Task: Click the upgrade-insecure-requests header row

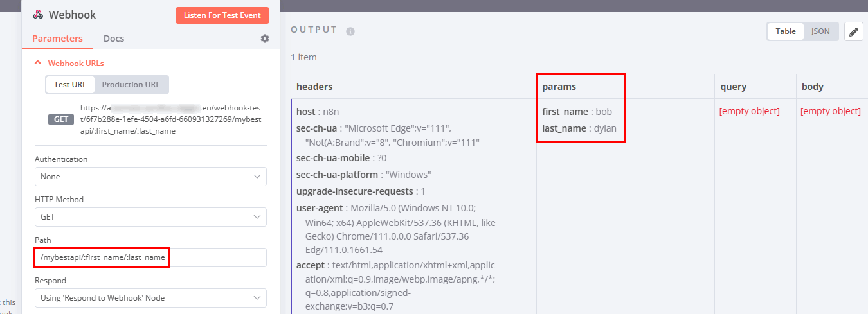Action: click(361, 191)
